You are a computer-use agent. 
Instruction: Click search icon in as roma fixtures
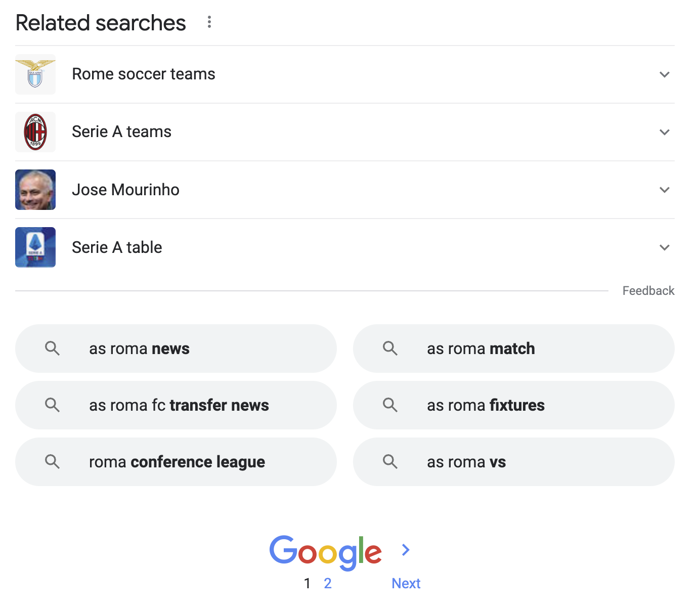pos(390,405)
